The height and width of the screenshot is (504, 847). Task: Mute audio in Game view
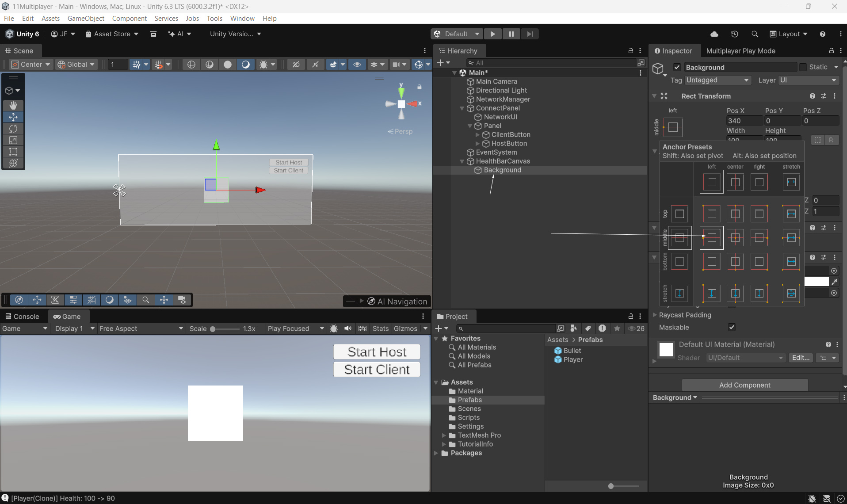coord(348,328)
